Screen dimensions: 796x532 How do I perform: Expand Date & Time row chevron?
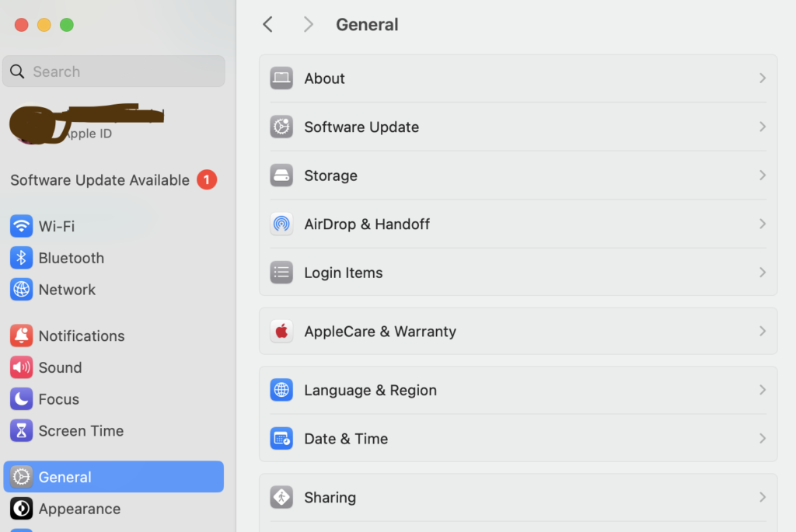[763, 439]
